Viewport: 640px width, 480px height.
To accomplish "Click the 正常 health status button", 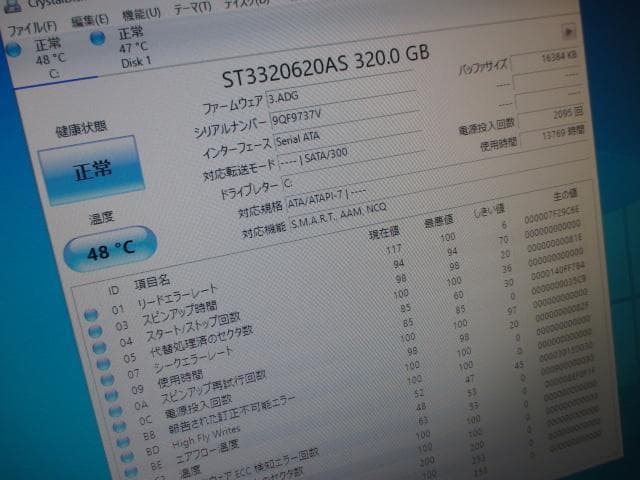I will pyautogui.click(x=91, y=170).
